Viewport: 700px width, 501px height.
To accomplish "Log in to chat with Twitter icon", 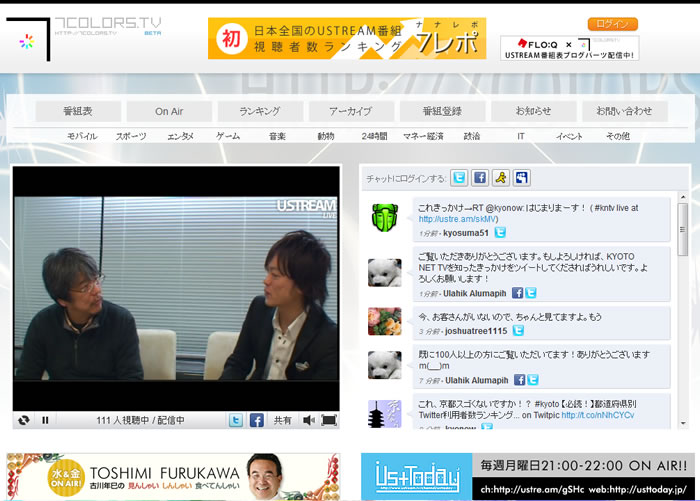I will pos(459,178).
